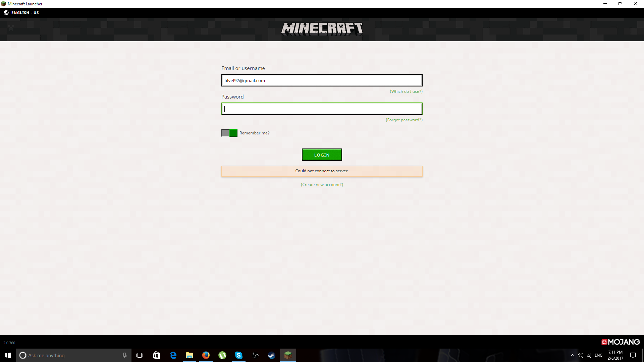Click the Mojang logo

click(x=621, y=342)
